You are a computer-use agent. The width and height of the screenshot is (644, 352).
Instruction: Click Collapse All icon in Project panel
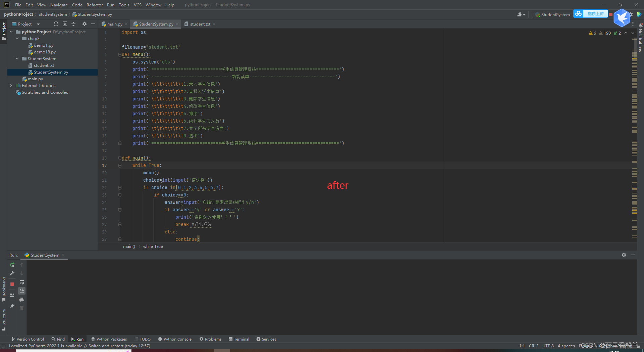click(x=73, y=24)
